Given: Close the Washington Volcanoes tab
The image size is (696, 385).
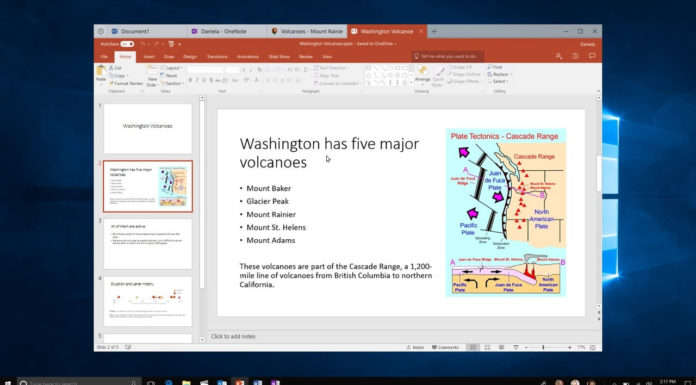Looking at the screenshot, I should (421, 32).
